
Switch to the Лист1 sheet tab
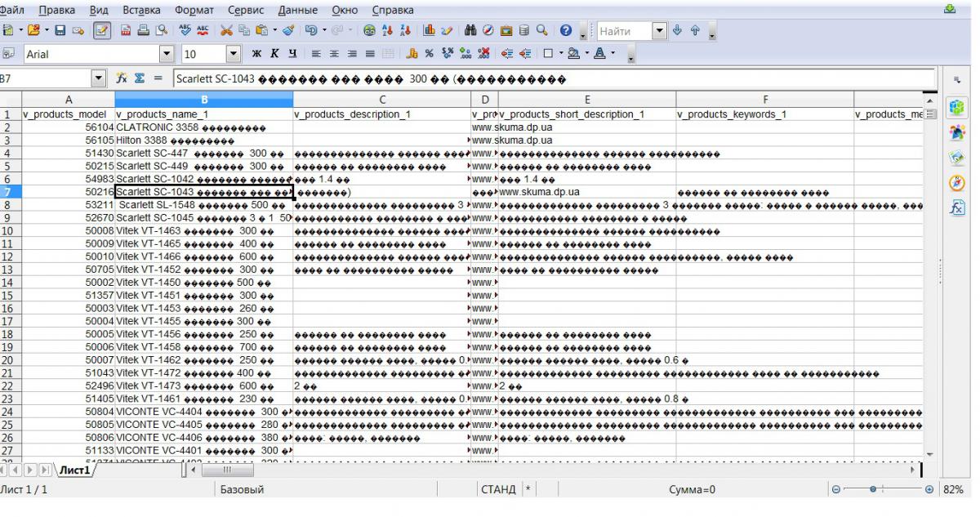click(x=75, y=471)
